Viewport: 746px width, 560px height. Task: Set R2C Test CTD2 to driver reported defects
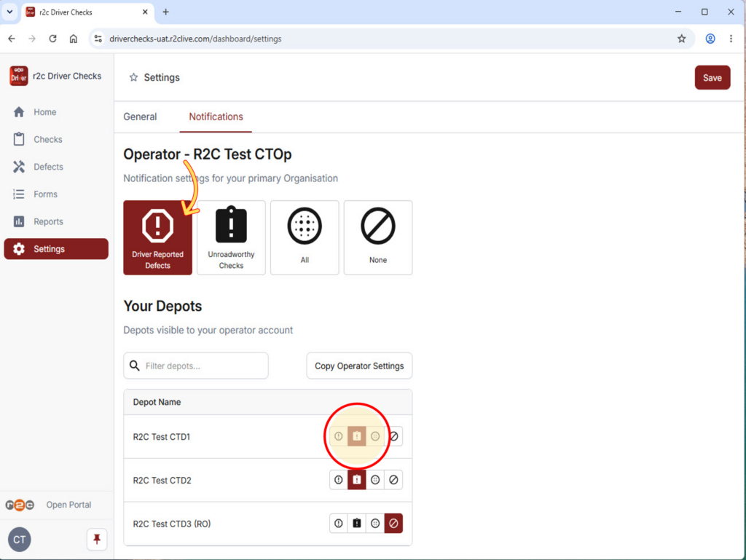338,480
